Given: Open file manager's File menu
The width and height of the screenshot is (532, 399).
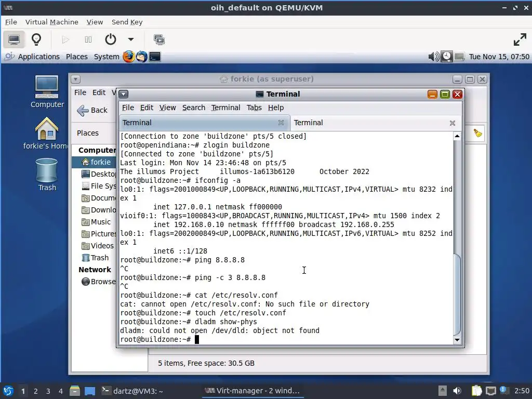Looking at the screenshot, I should pos(80,92).
